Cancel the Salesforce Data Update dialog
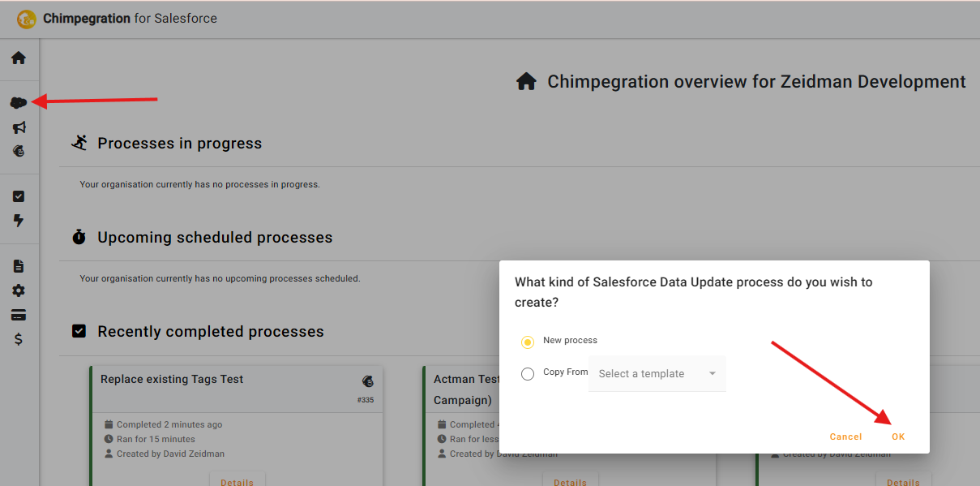The height and width of the screenshot is (486, 980). [x=845, y=437]
